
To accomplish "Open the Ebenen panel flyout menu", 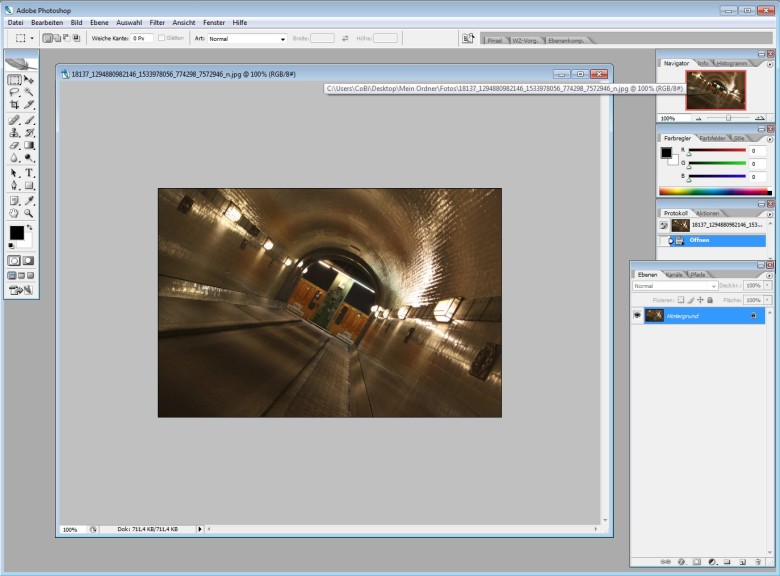I will point(770,276).
